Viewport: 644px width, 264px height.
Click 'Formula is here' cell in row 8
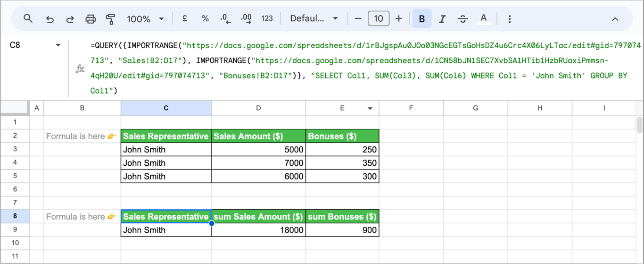click(x=82, y=216)
